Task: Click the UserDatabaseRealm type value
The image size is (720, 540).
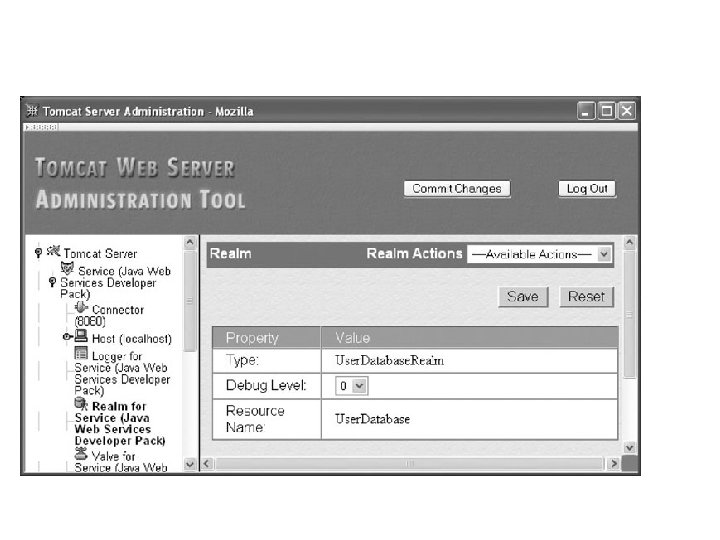Action: [389, 360]
